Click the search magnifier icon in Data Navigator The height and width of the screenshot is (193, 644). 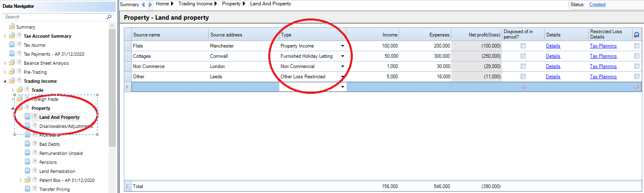coord(109,17)
